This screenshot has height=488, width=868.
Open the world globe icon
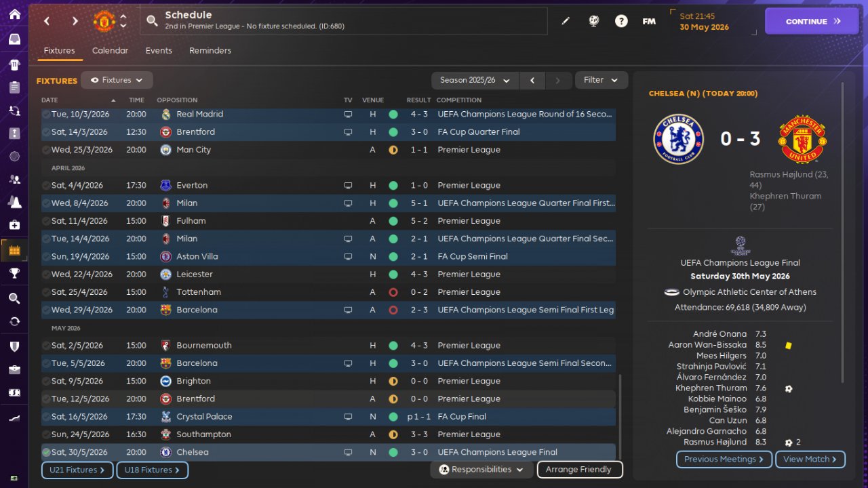(594, 21)
